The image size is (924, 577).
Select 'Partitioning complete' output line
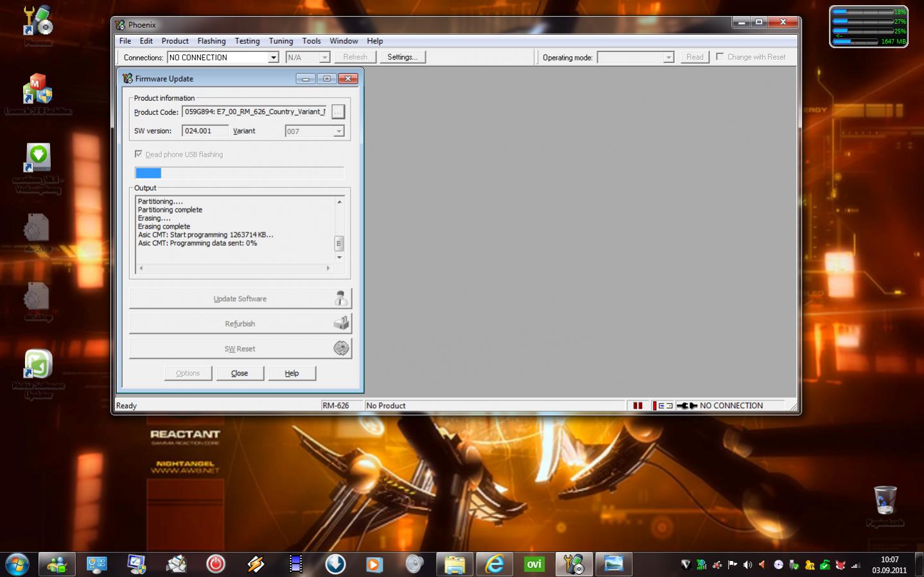click(x=170, y=210)
